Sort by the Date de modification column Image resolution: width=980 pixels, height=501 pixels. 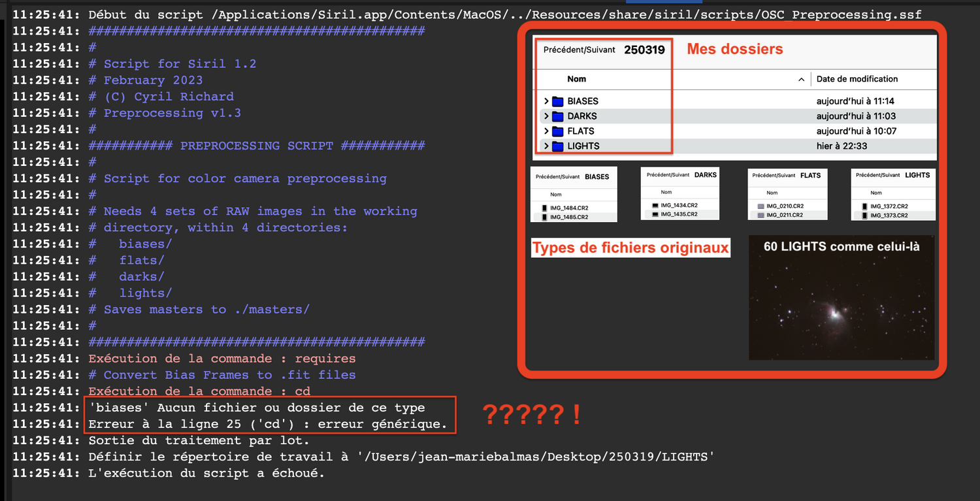click(857, 79)
